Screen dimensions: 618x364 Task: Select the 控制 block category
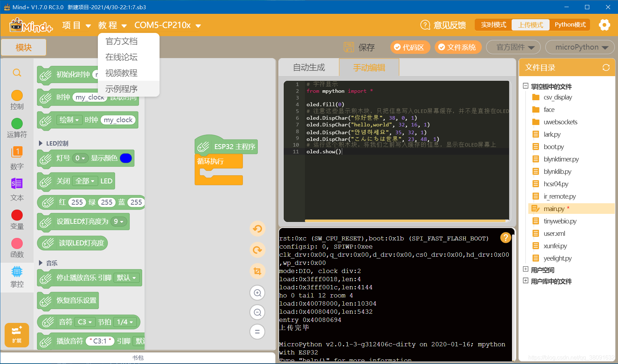click(x=17, y=100)
